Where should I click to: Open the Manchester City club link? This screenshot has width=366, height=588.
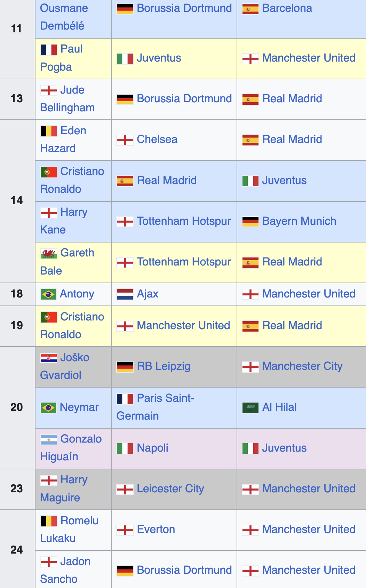point(302,366)
